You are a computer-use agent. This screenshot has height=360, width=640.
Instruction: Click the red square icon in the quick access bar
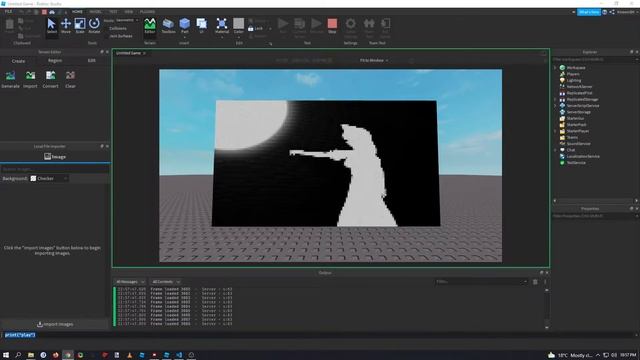tap(44, 12)
